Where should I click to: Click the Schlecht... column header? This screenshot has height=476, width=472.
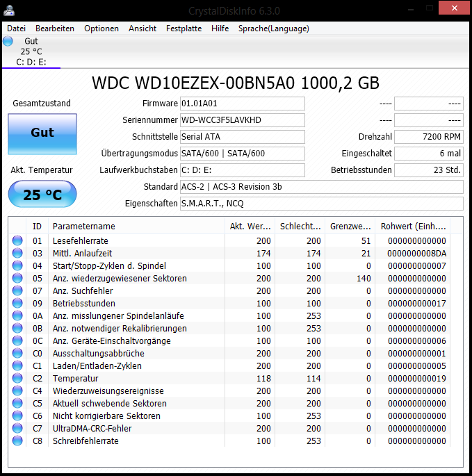coord(300,226)
